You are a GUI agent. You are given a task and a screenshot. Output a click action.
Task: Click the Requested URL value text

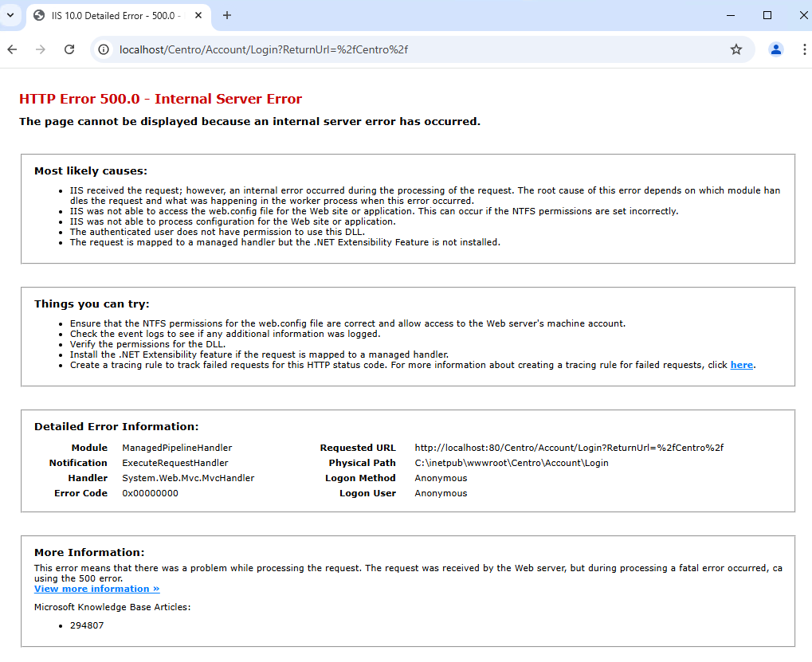(568, 448)
